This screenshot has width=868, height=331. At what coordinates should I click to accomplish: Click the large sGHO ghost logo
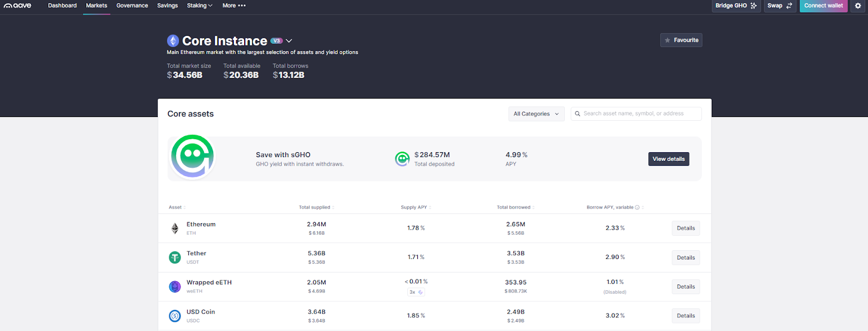tap(192, 156)
